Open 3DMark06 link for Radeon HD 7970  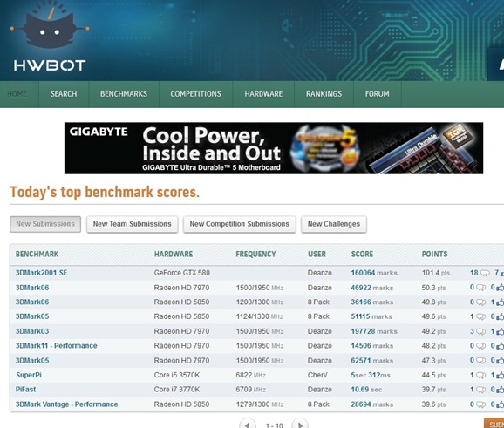[32, 288]
